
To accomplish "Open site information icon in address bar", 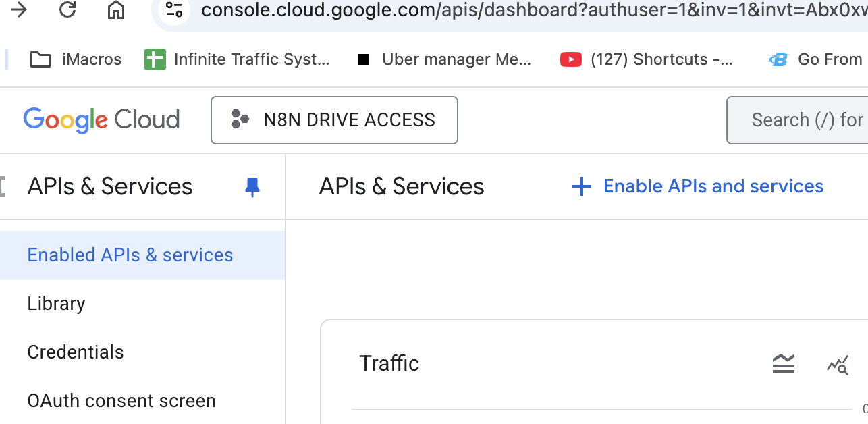I will (x=174, y=9).
